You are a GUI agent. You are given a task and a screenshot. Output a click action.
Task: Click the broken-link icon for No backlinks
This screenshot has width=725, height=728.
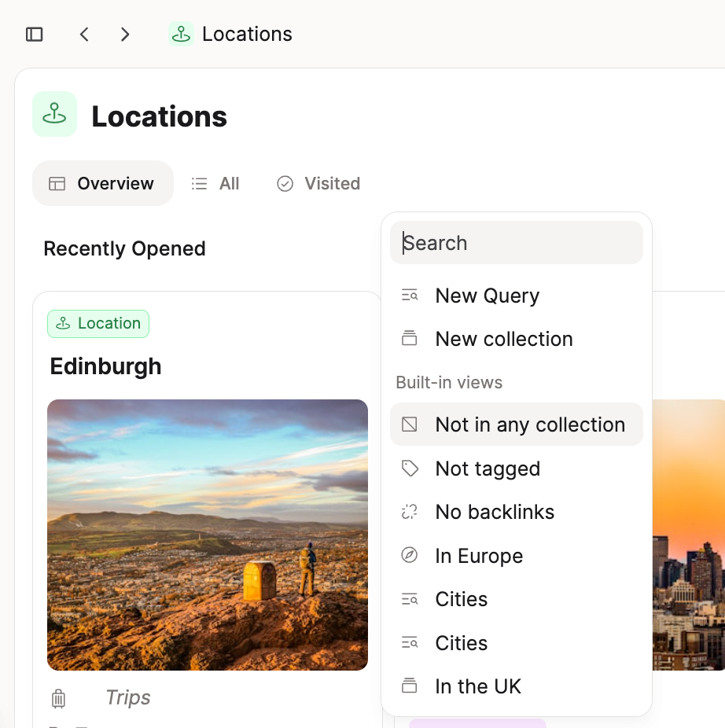point(409,512)
